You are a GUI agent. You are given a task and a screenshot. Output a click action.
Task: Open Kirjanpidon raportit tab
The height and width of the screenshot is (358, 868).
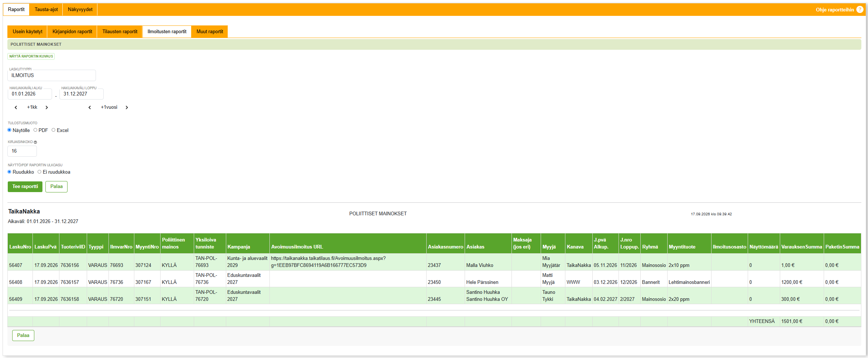pos(72,32)
